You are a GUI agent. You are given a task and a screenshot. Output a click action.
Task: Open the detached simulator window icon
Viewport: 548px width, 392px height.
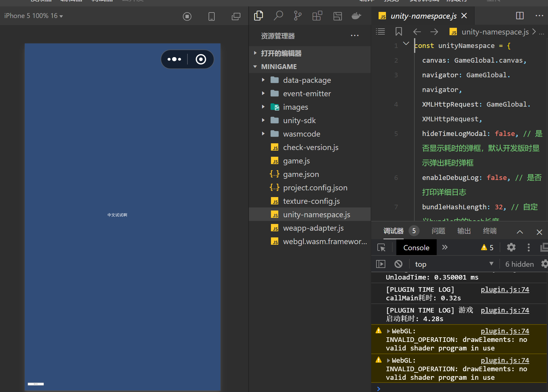click(x=236, y=16)
